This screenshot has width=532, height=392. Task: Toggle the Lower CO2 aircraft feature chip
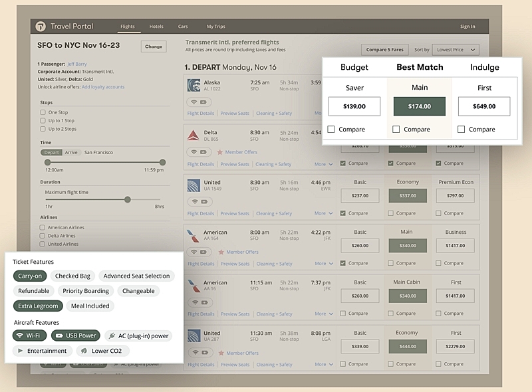pos(103,351)
